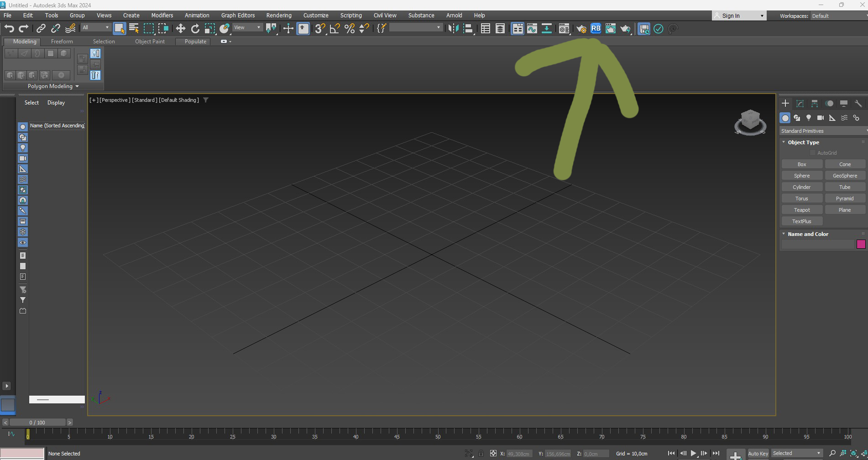Open the Curve Editor

point(532,29)
